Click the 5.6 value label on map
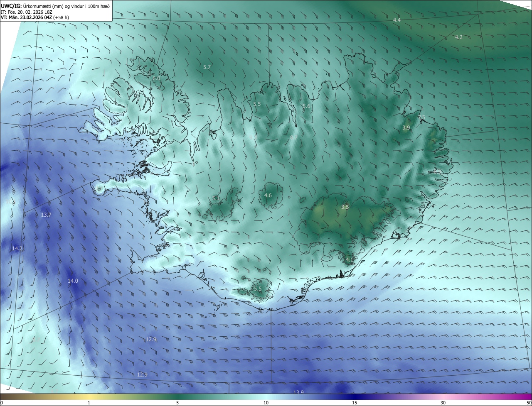Image resolution: width=532 pixels, height=406 pixels. (x=306, y=106)
